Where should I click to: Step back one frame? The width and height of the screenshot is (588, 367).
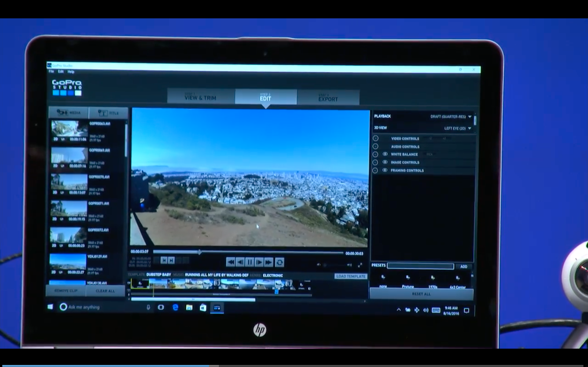pos(240,262)
